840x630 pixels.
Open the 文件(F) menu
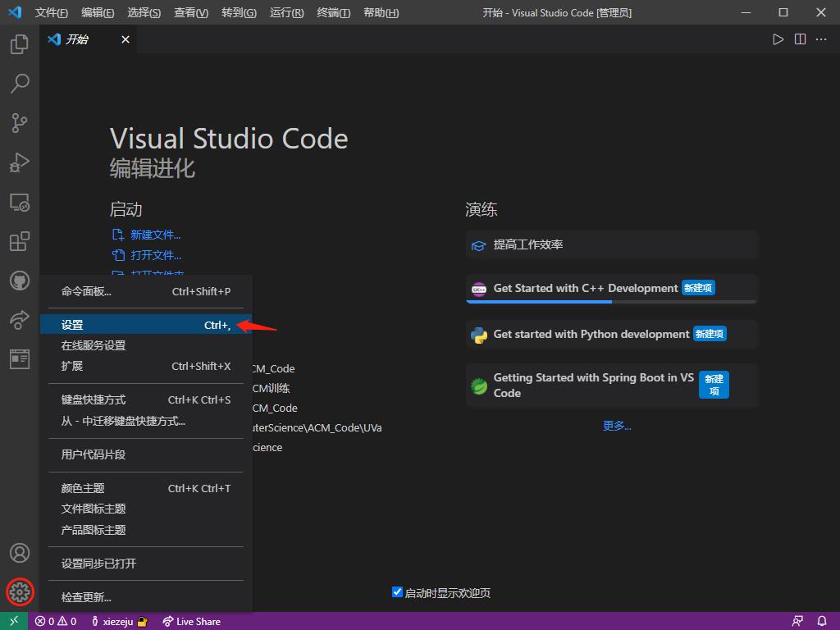(52, 12)
